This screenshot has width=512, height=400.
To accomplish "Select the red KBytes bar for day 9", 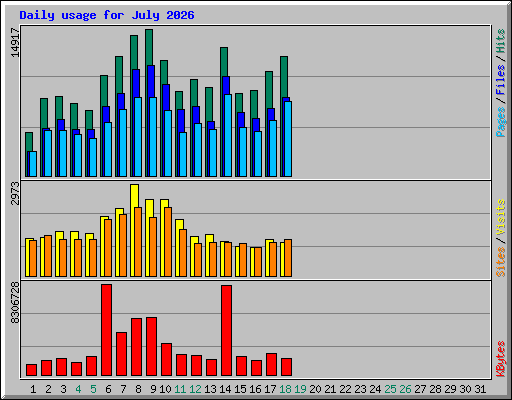I will point(152,347).
